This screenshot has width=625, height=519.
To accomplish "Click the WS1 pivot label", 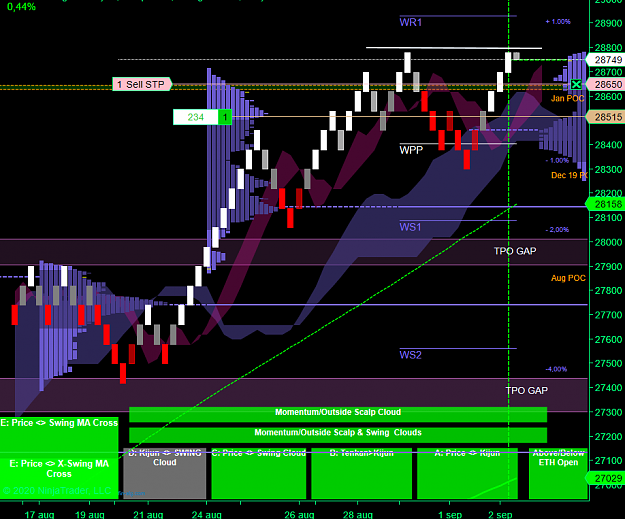I will click(410, 227).
